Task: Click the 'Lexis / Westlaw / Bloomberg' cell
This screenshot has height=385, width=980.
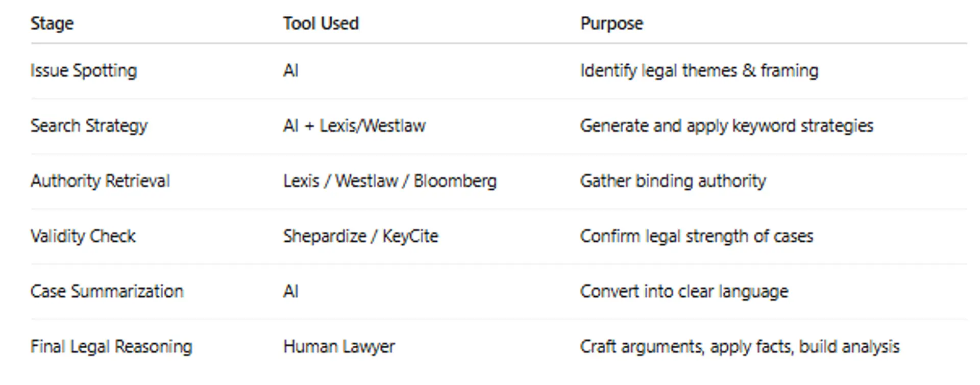Action: coord(390,181)
